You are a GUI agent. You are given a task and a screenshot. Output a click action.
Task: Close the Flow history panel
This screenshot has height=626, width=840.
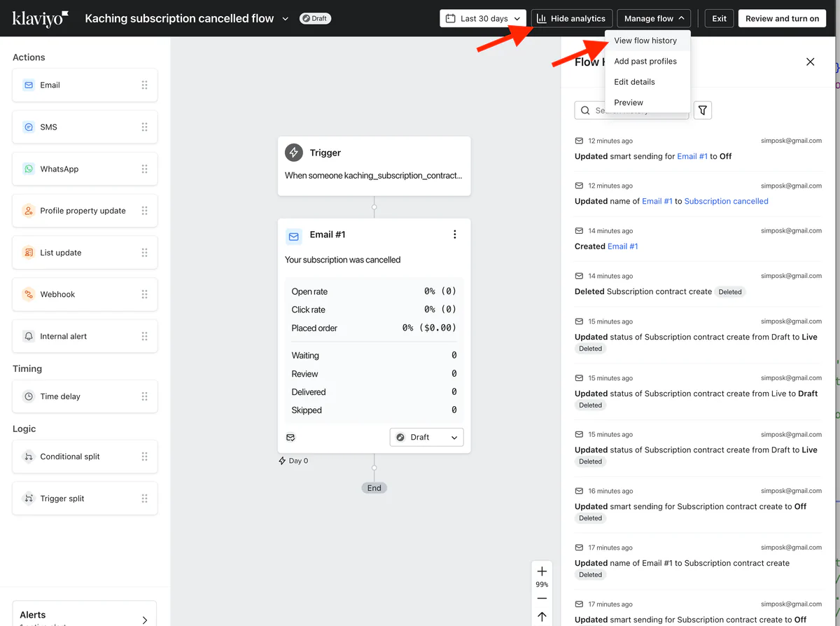pos(810,62)
